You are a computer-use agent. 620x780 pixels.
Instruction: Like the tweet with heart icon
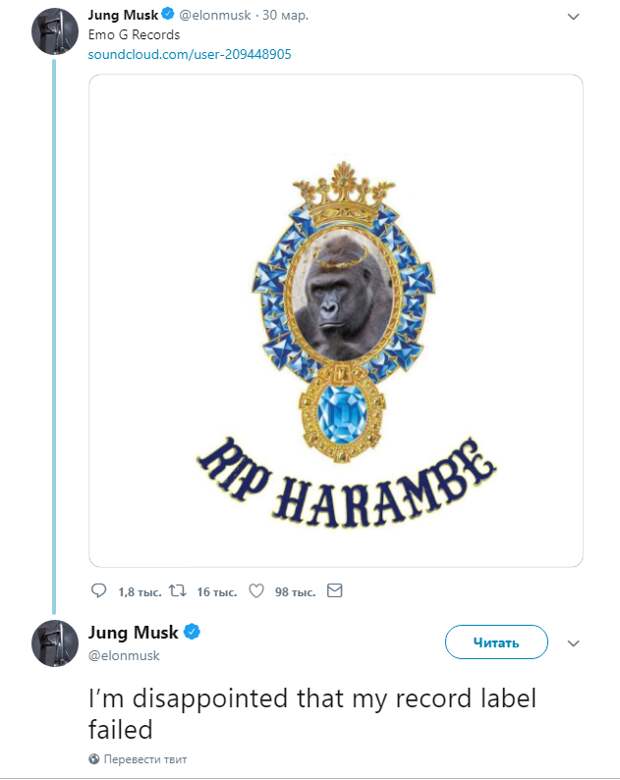pyautogui.click(x=256, y=591)
